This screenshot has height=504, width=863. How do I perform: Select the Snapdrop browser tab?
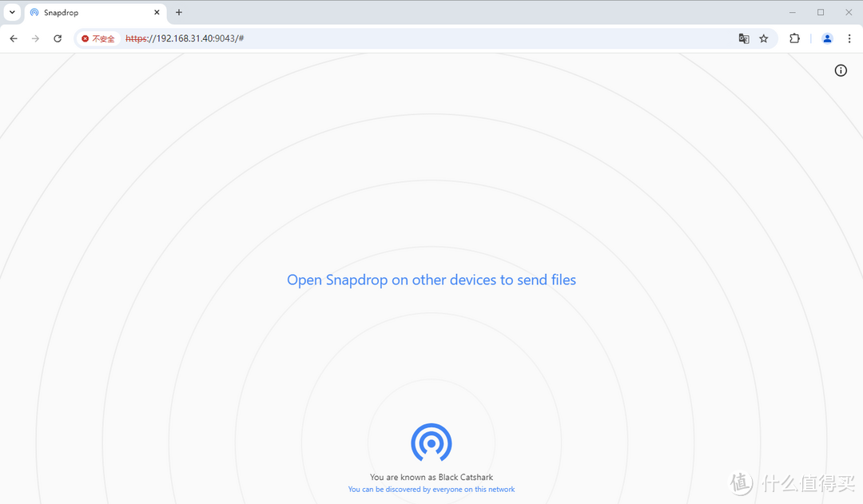(x=96, y=13)
